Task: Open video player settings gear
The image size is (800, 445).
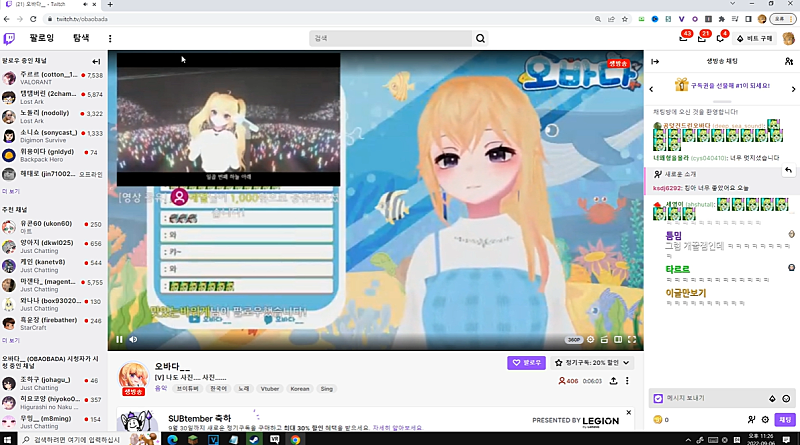Action: [x=590, y=339]
